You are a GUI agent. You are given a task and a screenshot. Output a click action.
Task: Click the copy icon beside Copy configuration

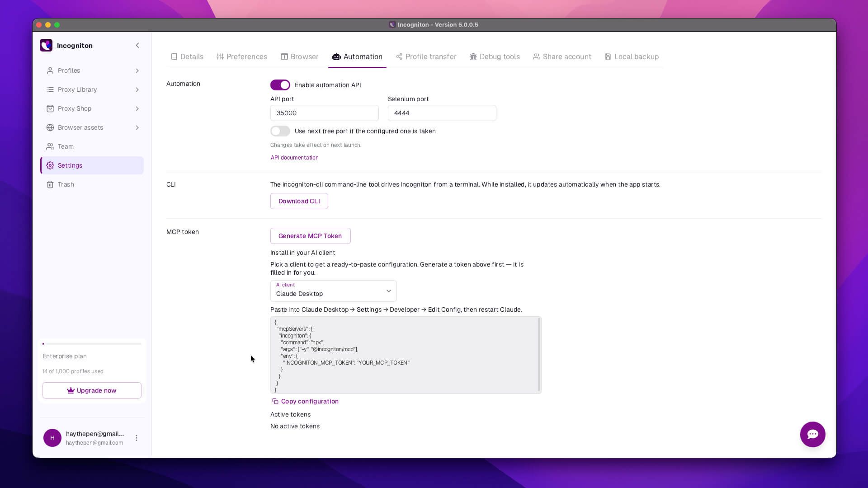pos(275,401)
